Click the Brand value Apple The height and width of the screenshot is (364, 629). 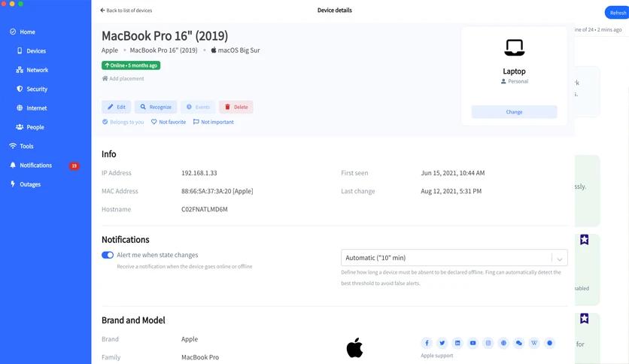point(190,339)
